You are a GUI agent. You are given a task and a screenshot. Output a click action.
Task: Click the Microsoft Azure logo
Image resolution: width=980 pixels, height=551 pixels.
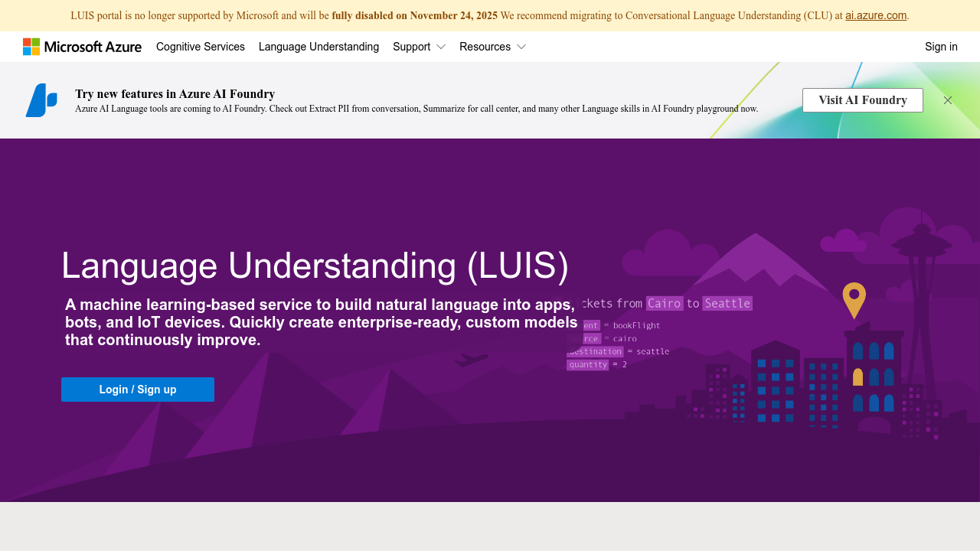click(82, 47)
